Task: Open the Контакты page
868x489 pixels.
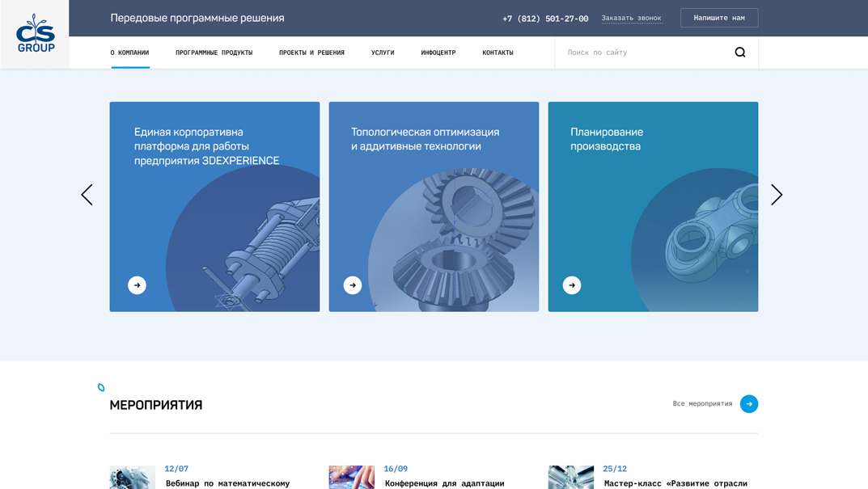Action: (497, 52)
